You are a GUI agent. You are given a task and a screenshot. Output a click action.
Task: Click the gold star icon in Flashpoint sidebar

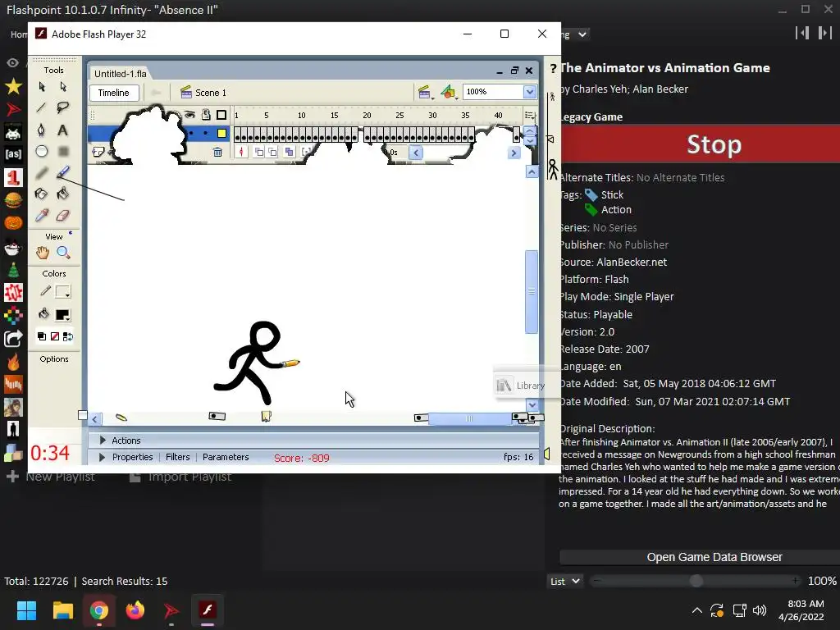click(13, 86)
